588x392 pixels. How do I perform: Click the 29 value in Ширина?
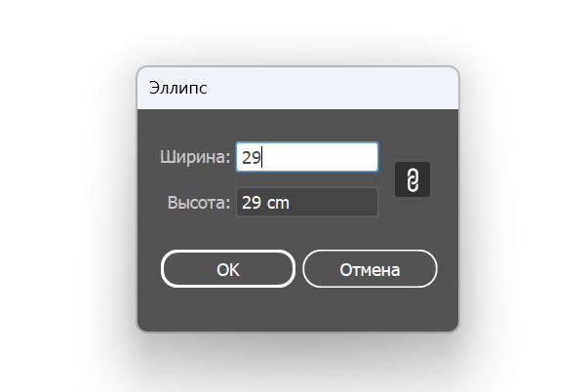point(252,157)
